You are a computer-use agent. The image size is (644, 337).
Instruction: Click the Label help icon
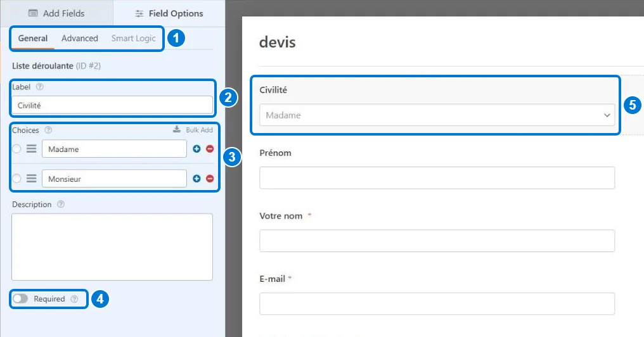[x=40, y=87]
